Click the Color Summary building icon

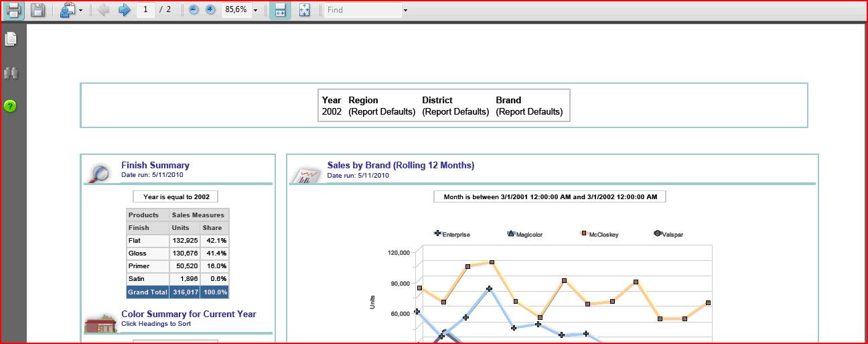tap(100, 322)
